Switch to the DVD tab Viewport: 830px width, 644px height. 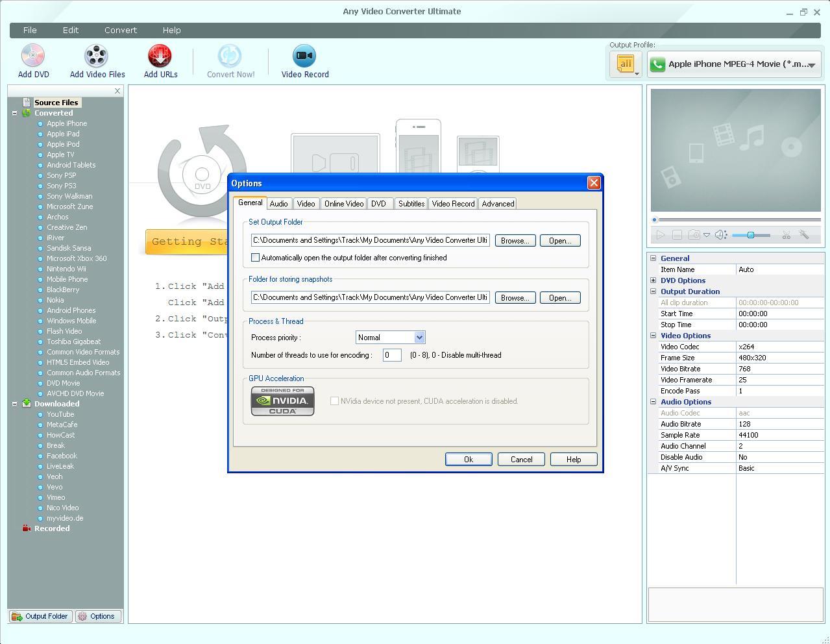tap(379, 204)
